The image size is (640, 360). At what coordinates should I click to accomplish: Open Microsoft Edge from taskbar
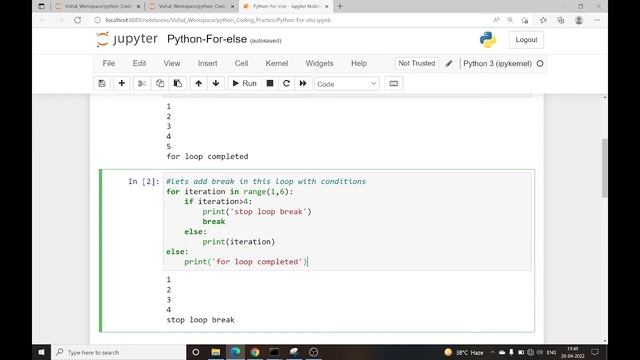click(235, 352)
